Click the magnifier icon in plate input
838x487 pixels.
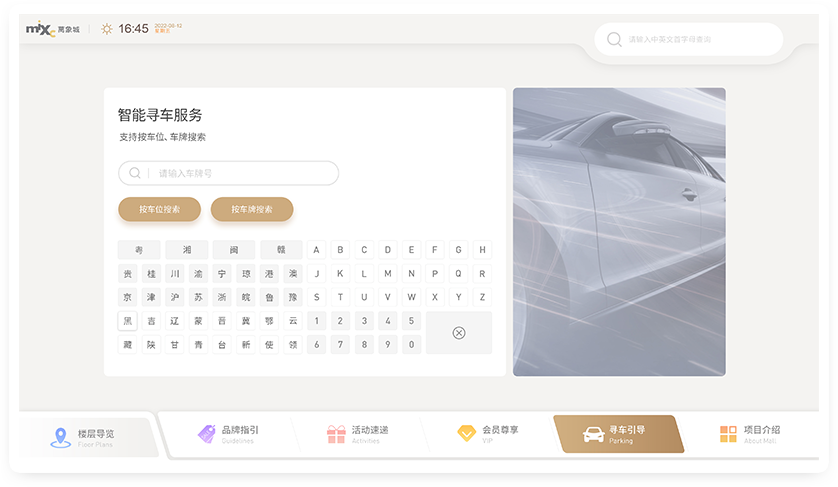tap(134, 173)
